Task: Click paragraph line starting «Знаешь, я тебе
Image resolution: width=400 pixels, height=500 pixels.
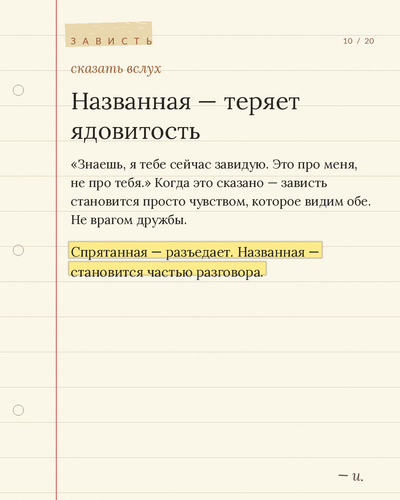Action: pos(214,164)
